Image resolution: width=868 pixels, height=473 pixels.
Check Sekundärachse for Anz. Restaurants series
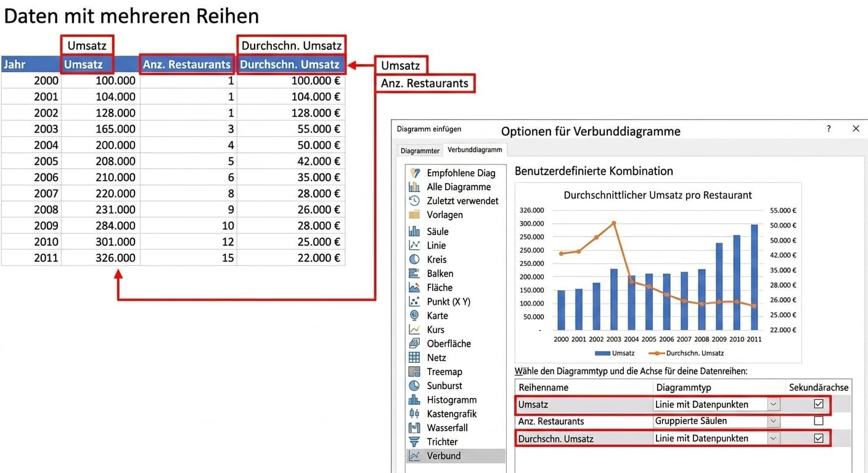[x=819, y=421]
